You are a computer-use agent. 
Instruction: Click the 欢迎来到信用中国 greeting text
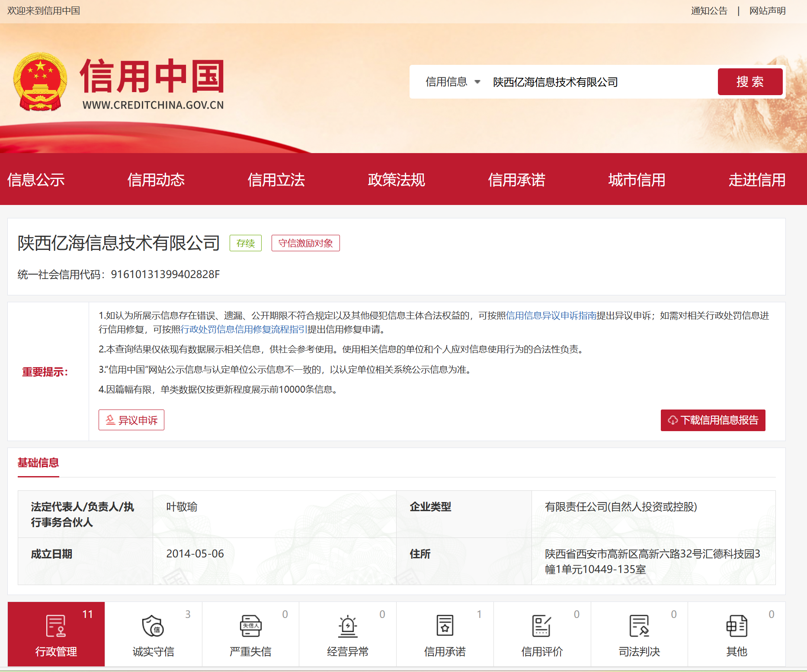click(x=44, y=11)
